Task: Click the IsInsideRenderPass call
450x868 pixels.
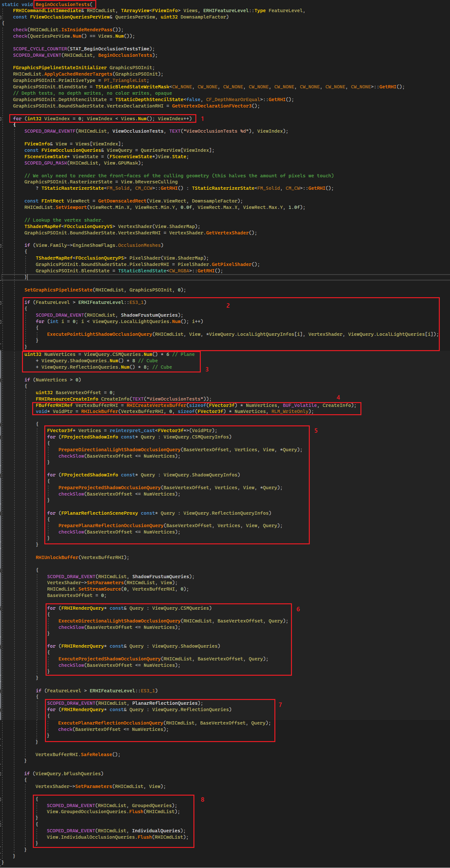Action: 87,30
